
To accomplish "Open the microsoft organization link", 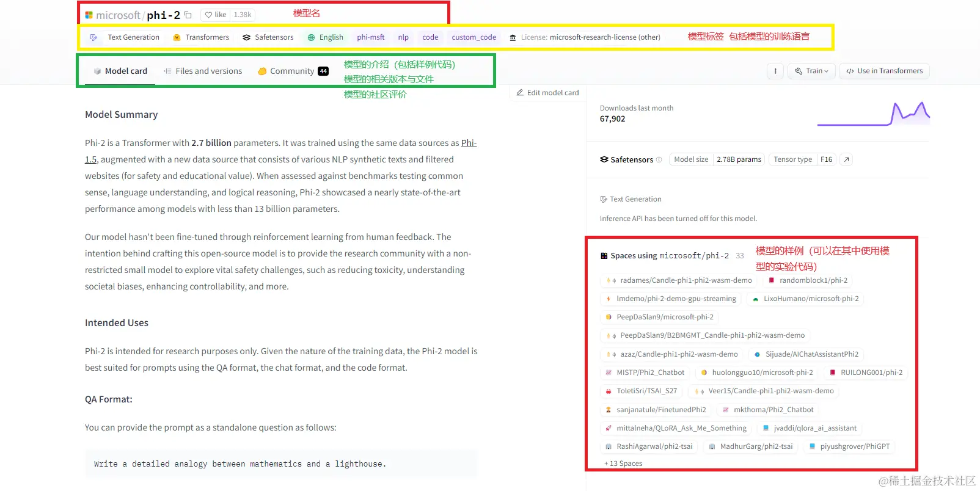I will pyautogui.click(x=118, y=15).
